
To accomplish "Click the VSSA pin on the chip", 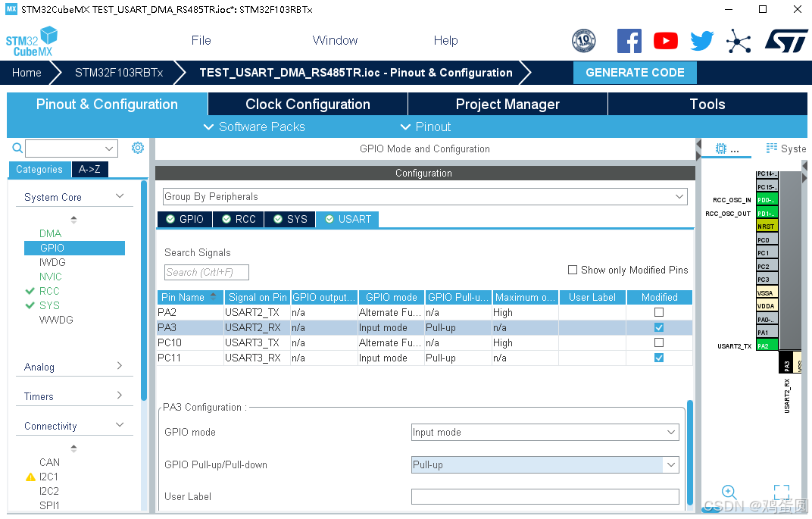I will pyautogui.click(x=767, y=293).
